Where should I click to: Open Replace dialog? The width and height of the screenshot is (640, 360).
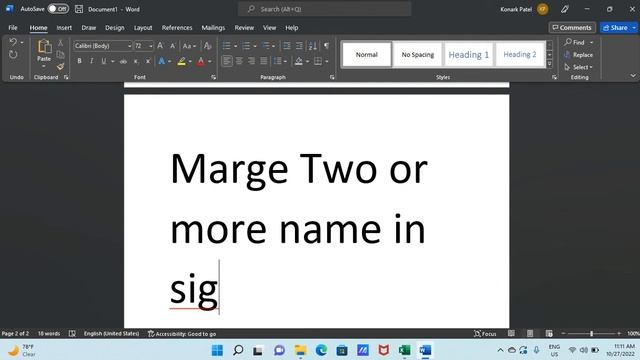pyautogui.click(x=579, y=55)
